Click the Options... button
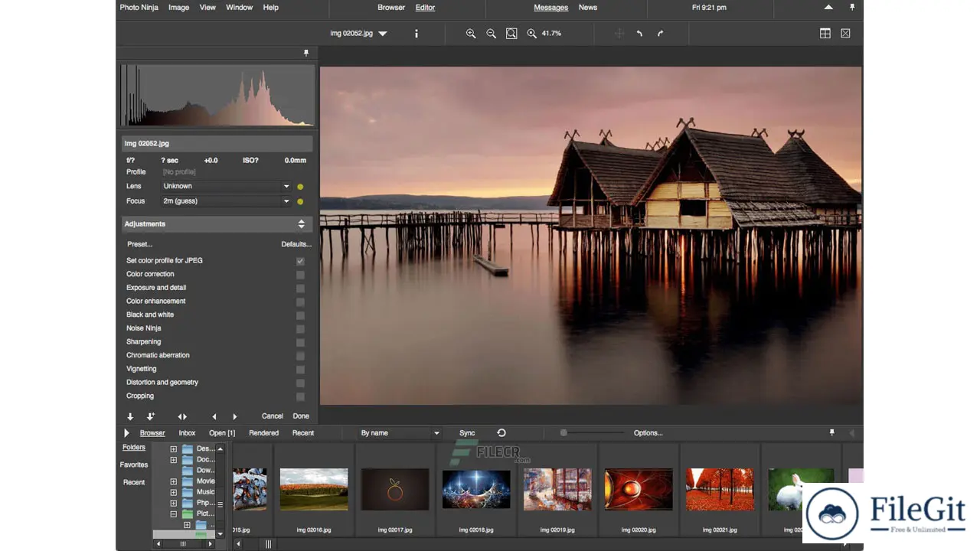Viewport: 980px width, 551px height. click(648, 433)
